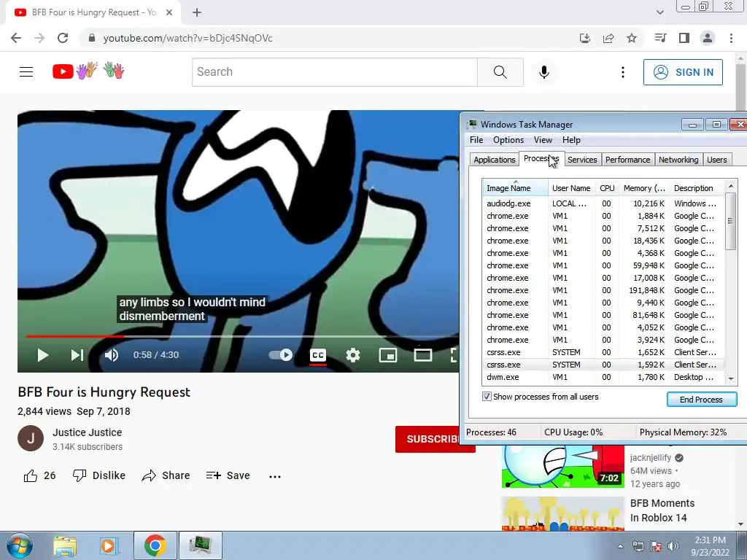
Task: Switch to the Performance tab
Action: coord(627,160)
